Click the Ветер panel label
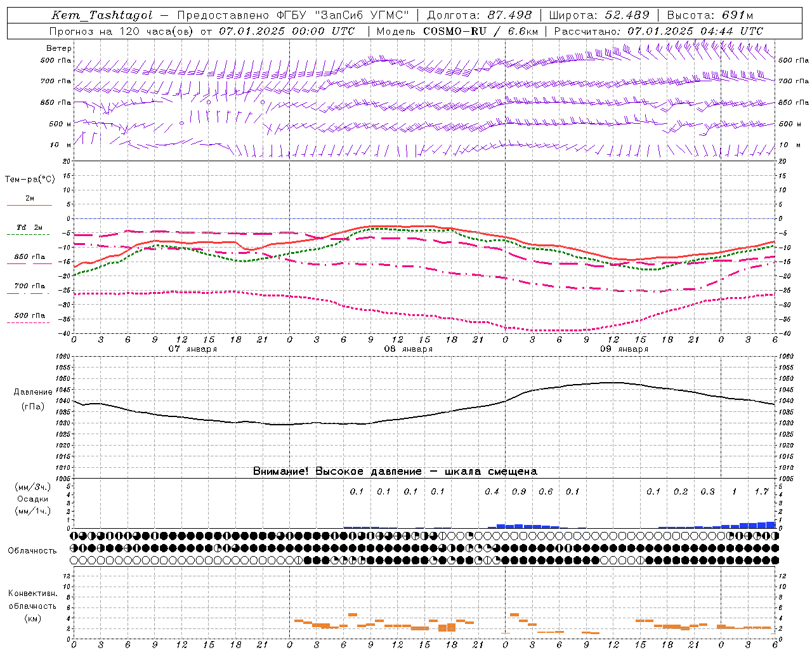 [59, 48]
